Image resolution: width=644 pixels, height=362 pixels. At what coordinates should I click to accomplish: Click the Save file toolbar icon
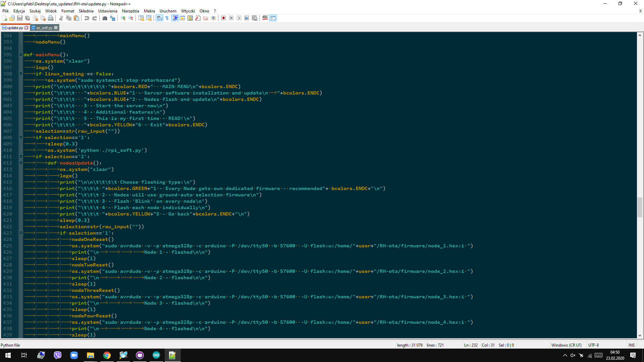pos(20,18)
